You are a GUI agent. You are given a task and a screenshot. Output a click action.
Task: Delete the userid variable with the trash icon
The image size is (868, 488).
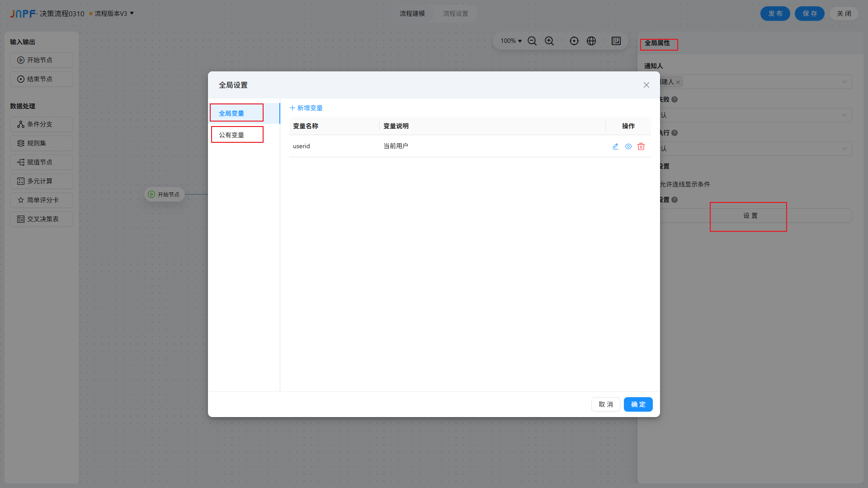click(x=641, y=146)
